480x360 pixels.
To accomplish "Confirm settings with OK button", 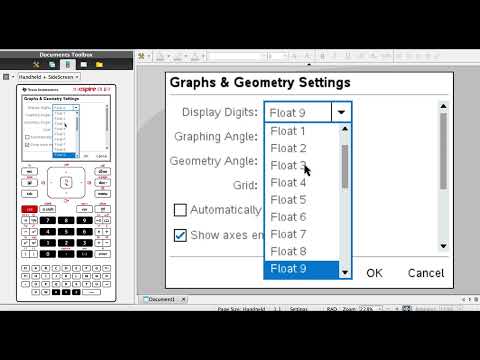I will coord(374,273).
